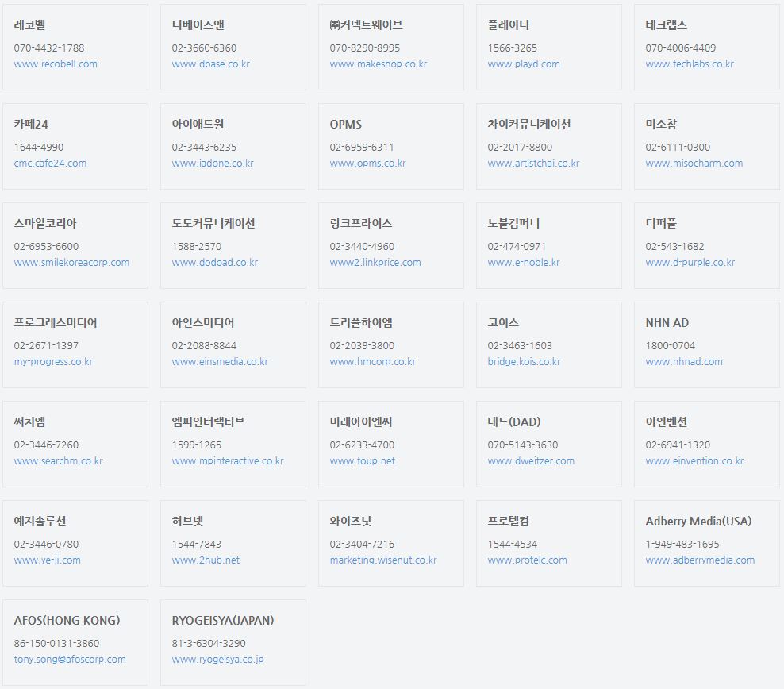Open www.einsmedia.co.kr link
The height and width of the screenshot is (689, 784).
point(220,361)
